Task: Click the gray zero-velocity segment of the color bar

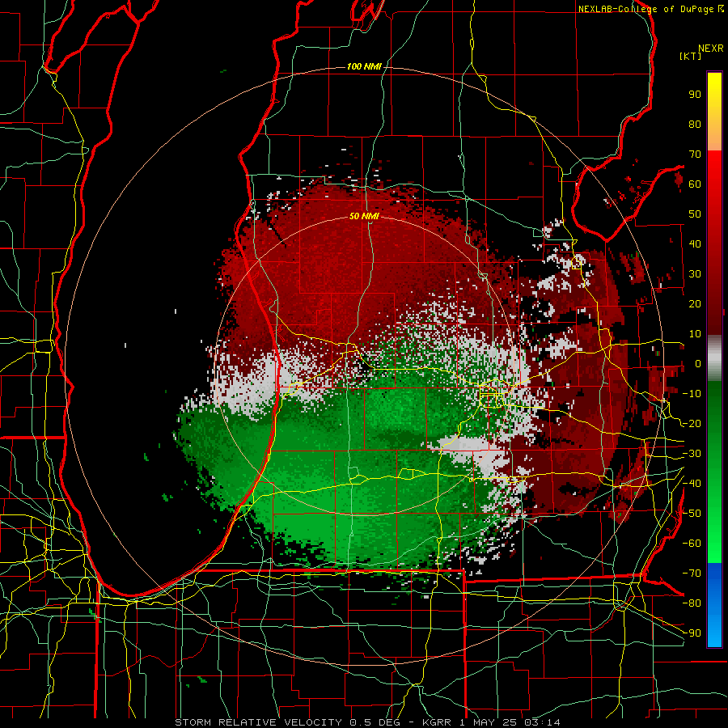Action: coord(714,358)
